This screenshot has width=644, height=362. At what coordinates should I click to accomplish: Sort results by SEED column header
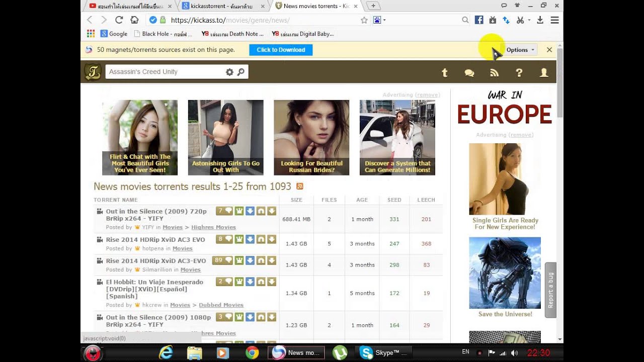tap(394, 200)
